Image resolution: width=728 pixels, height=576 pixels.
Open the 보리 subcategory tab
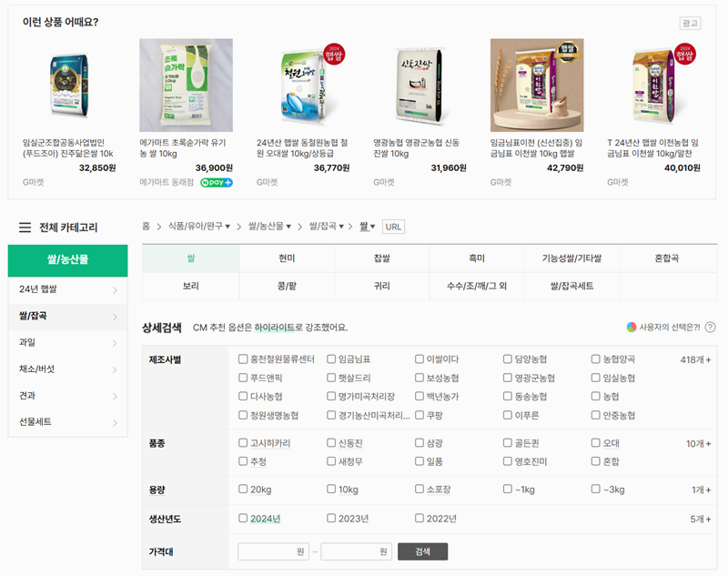(191, 286)
